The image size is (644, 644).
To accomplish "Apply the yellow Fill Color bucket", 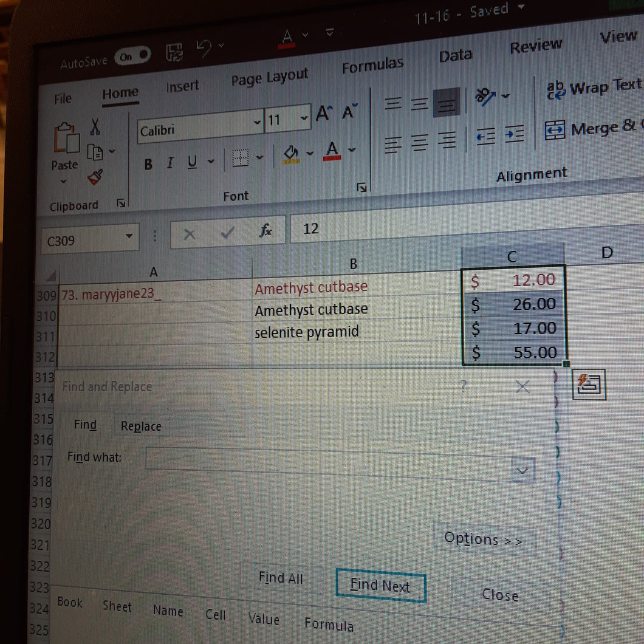I will [x=291, y=154].
